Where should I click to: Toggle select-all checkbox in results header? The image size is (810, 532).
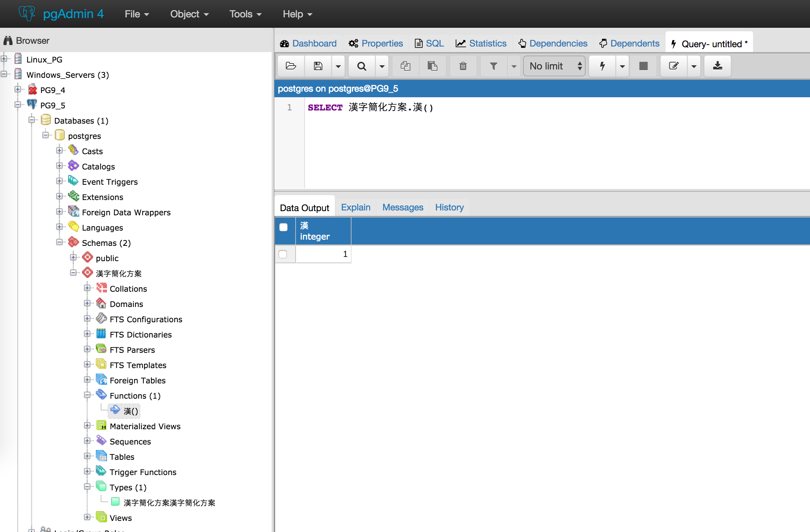(x=283, y=227)
